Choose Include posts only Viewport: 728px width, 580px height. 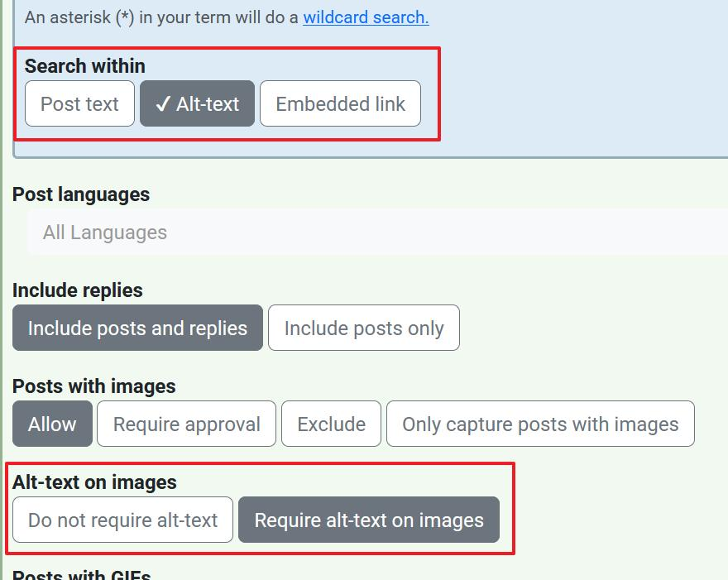363,328
